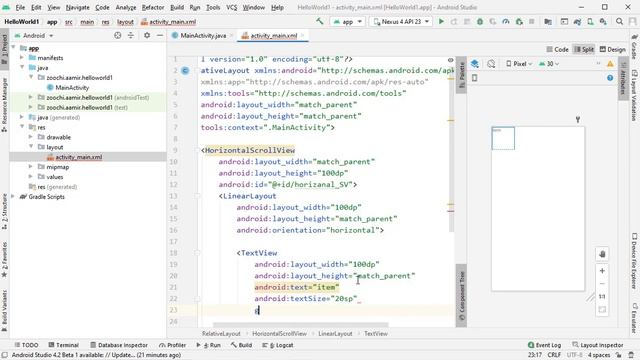The height and width of the screenshot is (360, 640).
Task: Switch editor to Split view mode
Action: tap(584, 49)
